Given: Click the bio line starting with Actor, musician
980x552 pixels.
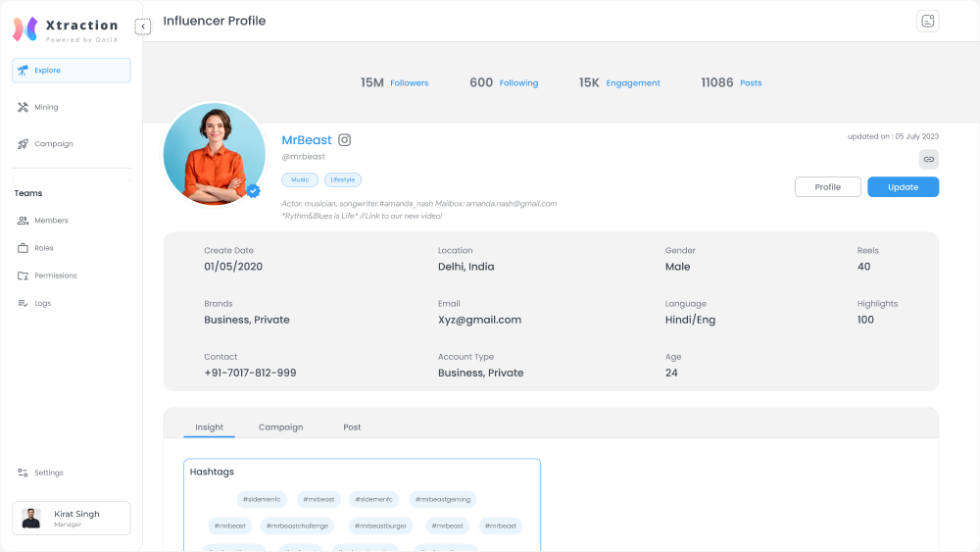Looking at the screenshot, I should click(x=418, y=204).
